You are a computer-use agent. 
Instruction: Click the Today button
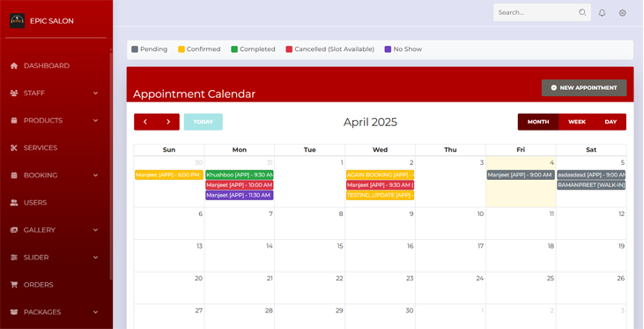pyautogui.click(x=204, y=122)
